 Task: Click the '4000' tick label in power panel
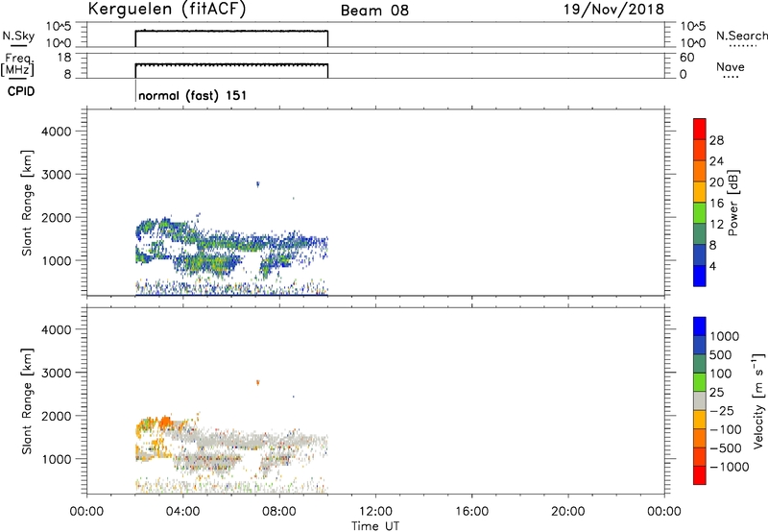click(x=56, y=132)
